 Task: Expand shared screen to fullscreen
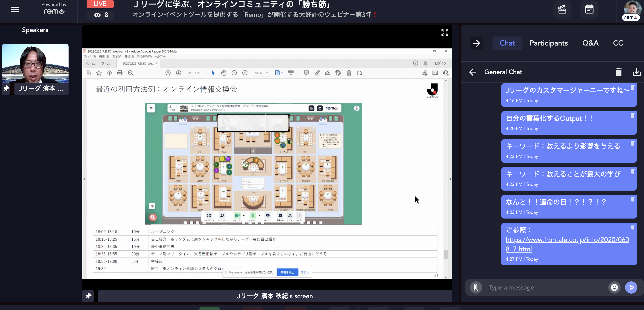[x=444, y=32]
